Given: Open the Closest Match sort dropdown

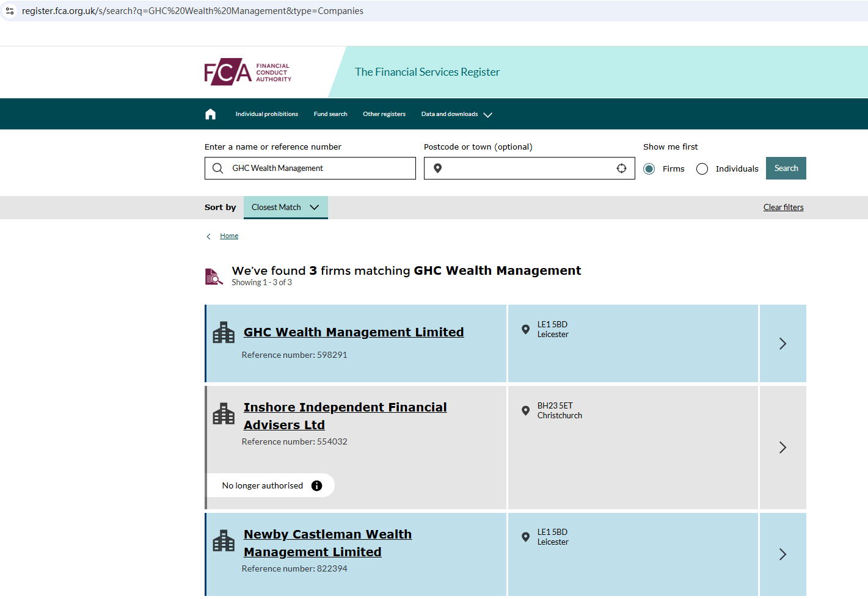Looking at the screenshot, I should pos(285,208).
